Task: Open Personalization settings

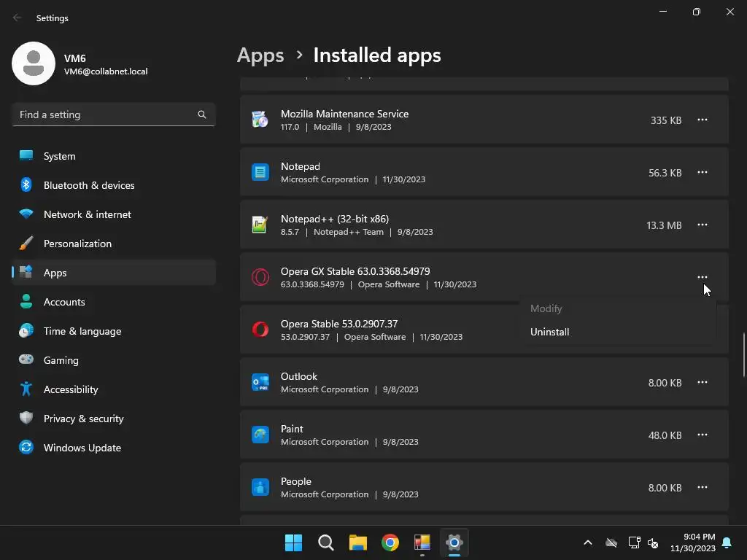Action: click(x=114, y=244)
